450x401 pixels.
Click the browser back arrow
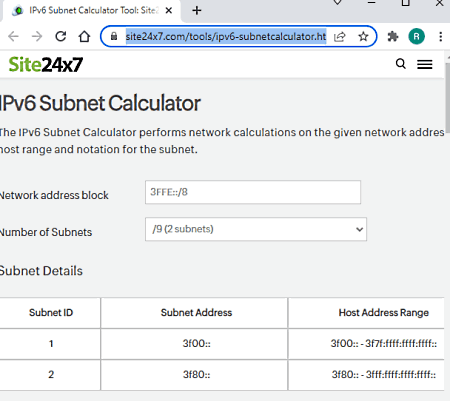(13, 36)
